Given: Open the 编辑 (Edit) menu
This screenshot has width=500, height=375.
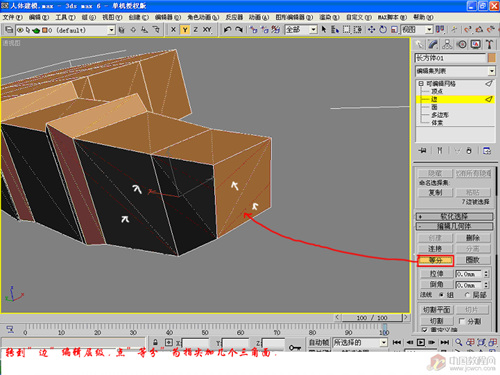Looking at the screenshot, I should [x=38, y=17].
